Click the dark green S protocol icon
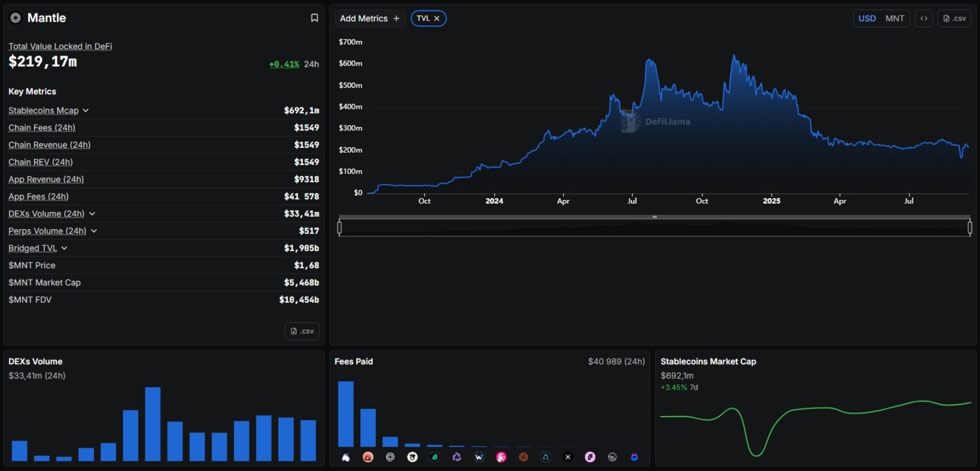The image size is (980, 471). point(435,457)
